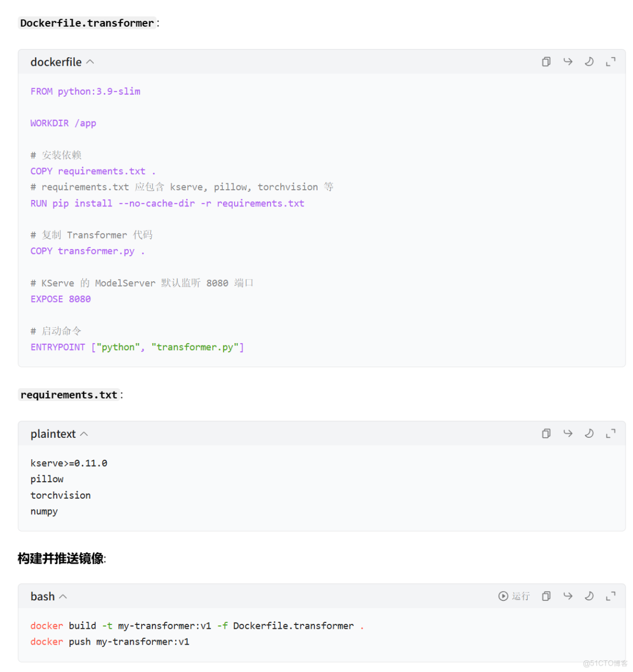633x672 pixels.
Task: Toggle word wrap in plaintext block
Action: pos(568,434)
